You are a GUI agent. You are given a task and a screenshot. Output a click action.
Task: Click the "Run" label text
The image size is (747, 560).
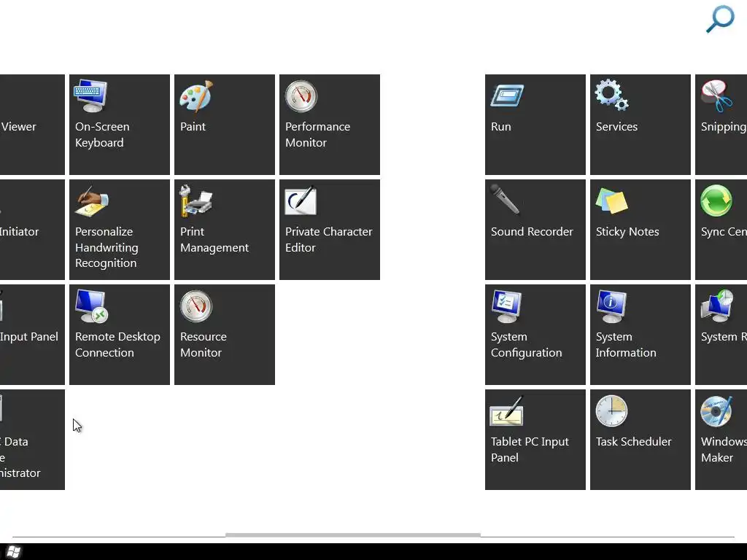point(500,127)
